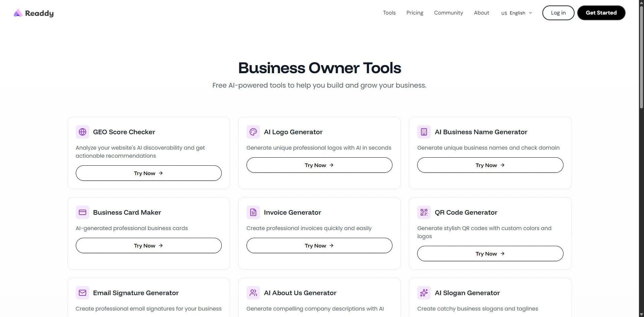Click the Email Signature Generator envelope icon
Image resolution: width=644 pixels, height=317 pixels.
point(83,293)
